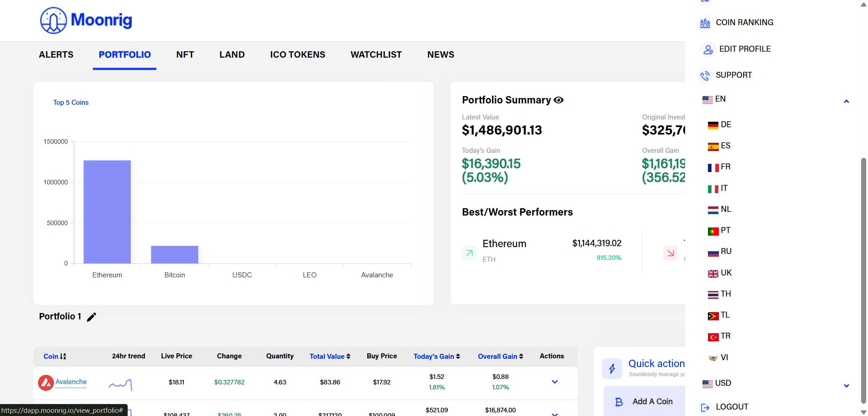Select VI language option

(718, 358)
